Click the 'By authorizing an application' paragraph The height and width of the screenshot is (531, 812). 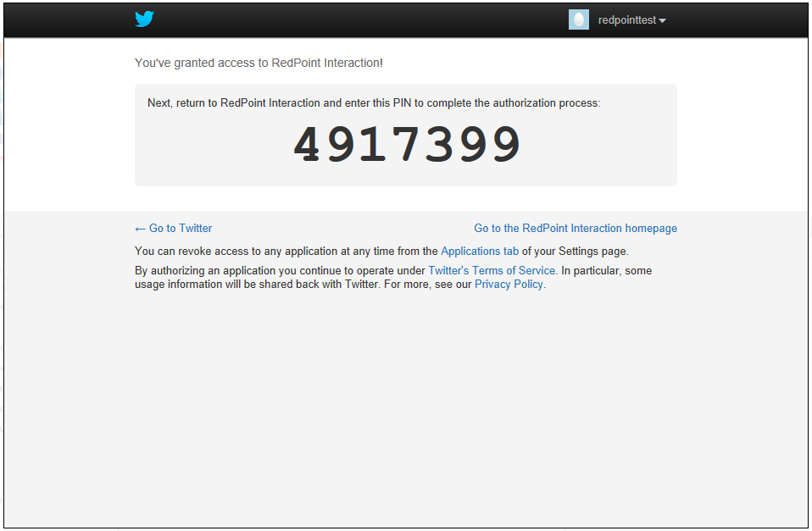280,271
